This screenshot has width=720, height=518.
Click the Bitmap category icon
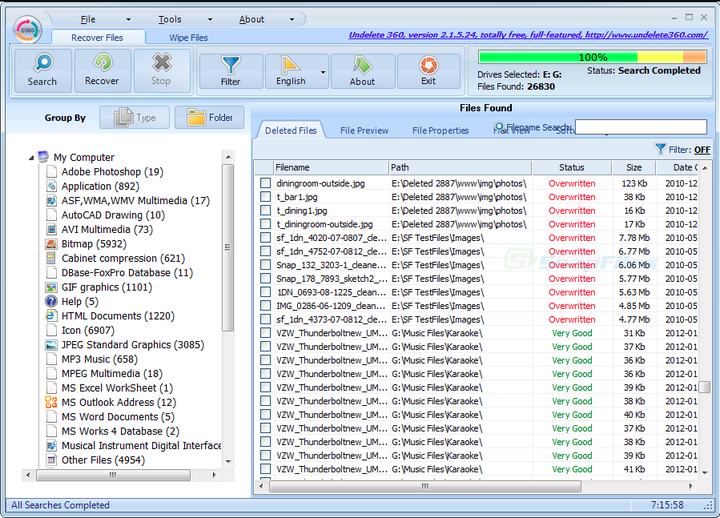51,243
